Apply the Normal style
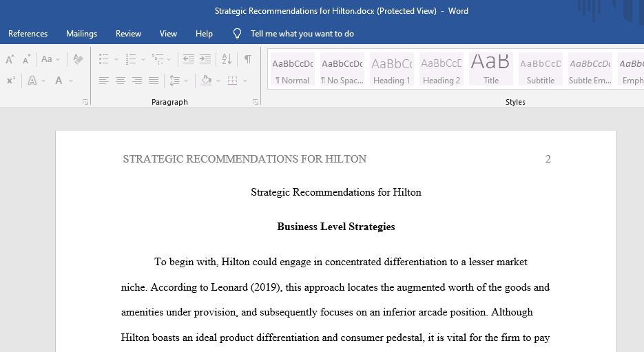This screenshot has width=644, height=352. [293, 69]
